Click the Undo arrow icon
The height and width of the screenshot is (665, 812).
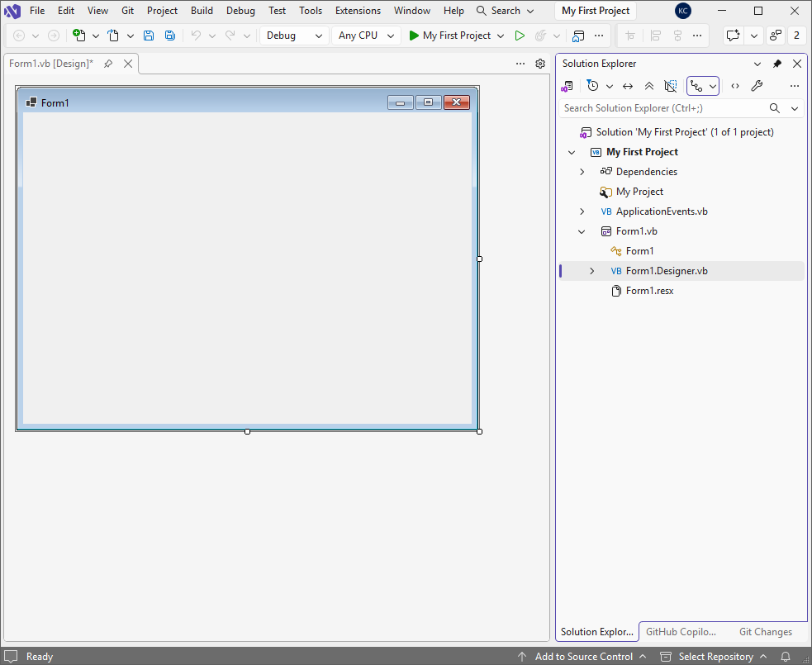196,36
